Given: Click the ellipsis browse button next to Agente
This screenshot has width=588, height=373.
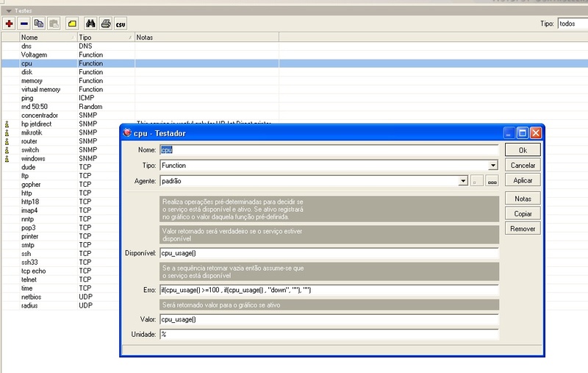Looking at the screenshot, I should point(492,181).
